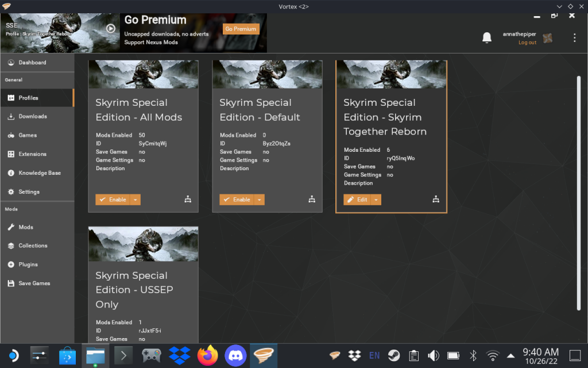Open the Mods page in sidebar
This screenshot has height=368, width=588.
click(26, 227)
